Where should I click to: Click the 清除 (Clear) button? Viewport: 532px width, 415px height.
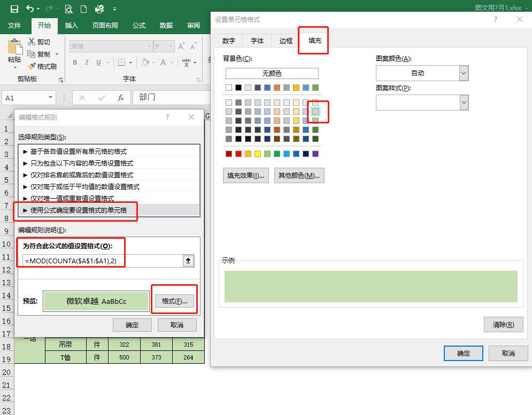pyautogui.click(x=503, y=325)
